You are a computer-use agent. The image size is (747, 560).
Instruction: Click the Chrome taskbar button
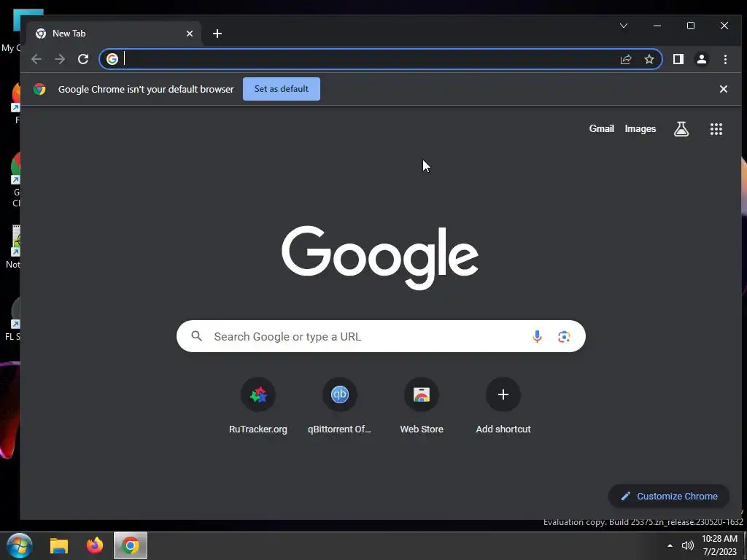coord(130,545)
